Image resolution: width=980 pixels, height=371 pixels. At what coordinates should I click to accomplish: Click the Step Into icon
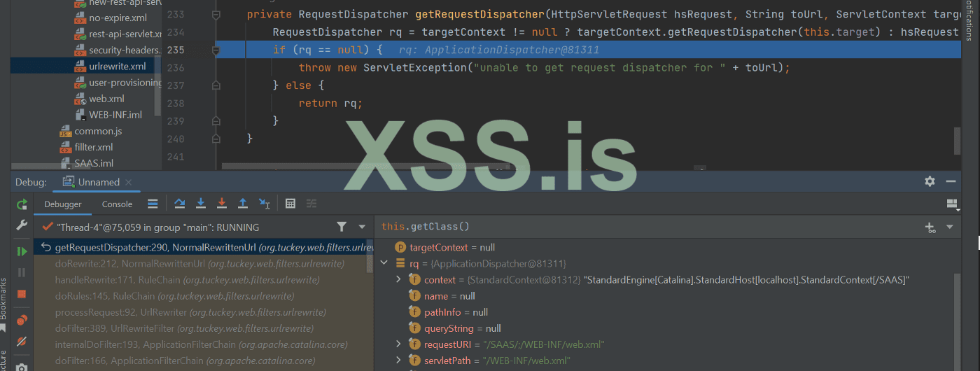tap(201, 204)
